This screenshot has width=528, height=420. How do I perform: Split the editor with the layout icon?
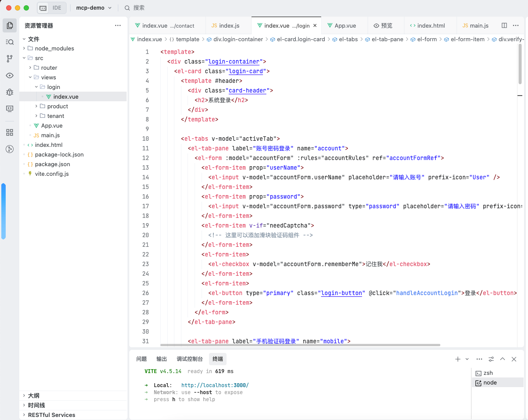coord(504,26)
